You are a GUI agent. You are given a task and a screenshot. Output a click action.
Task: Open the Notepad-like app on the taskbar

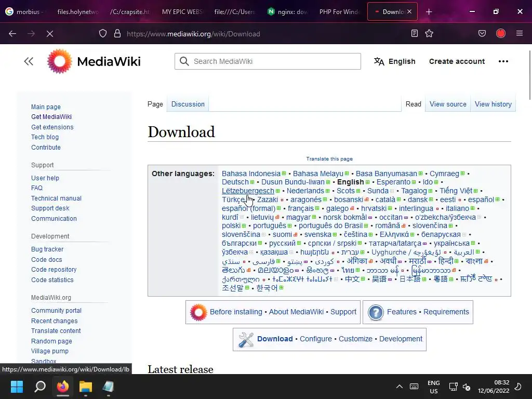(108, 387)
